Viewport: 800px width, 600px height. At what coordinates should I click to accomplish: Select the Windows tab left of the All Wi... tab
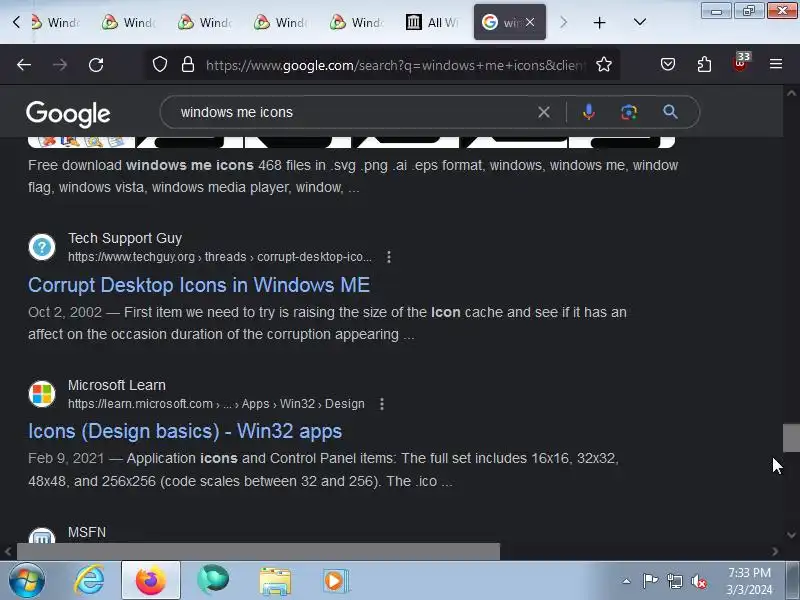coord(357,22)
